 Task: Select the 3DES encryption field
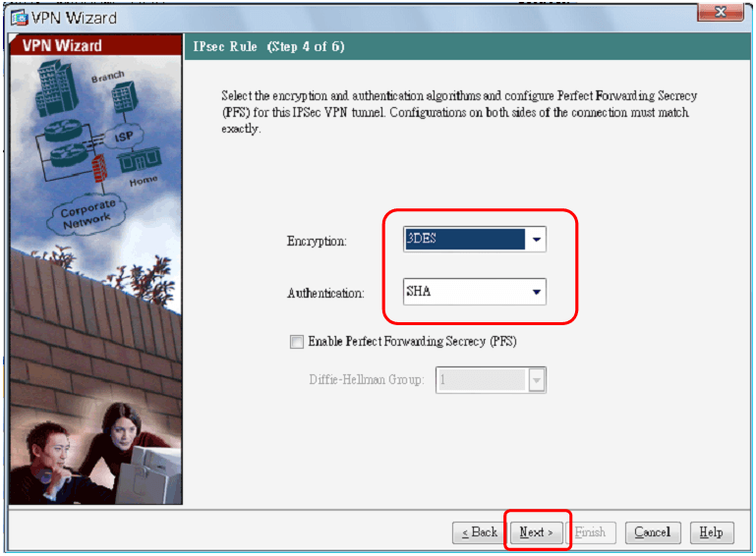coord(475,239)
